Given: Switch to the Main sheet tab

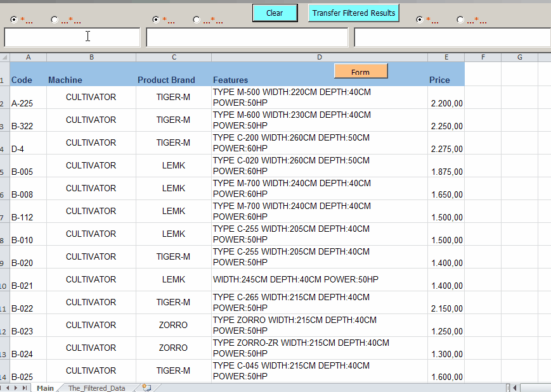Looking at the screenshot, I should [45, 388].
